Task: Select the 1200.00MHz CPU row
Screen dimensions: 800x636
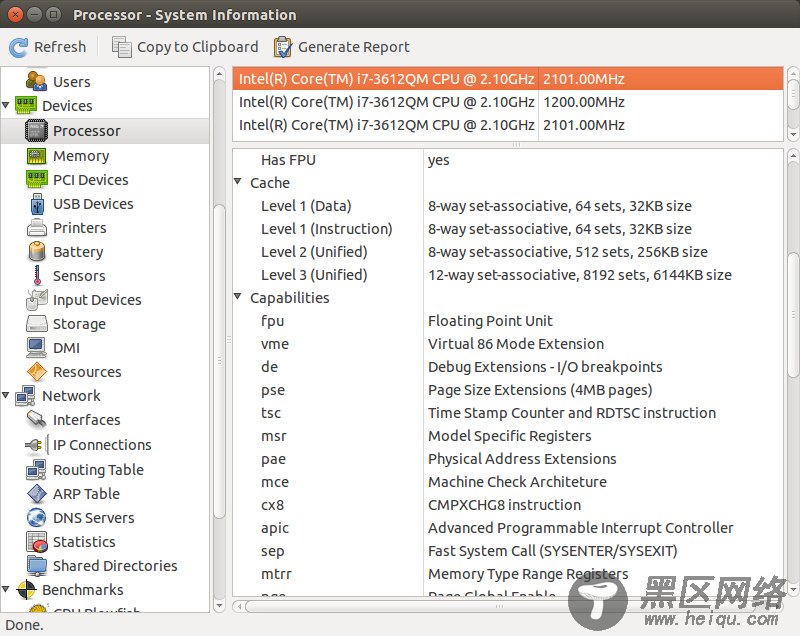Action: 508,102
